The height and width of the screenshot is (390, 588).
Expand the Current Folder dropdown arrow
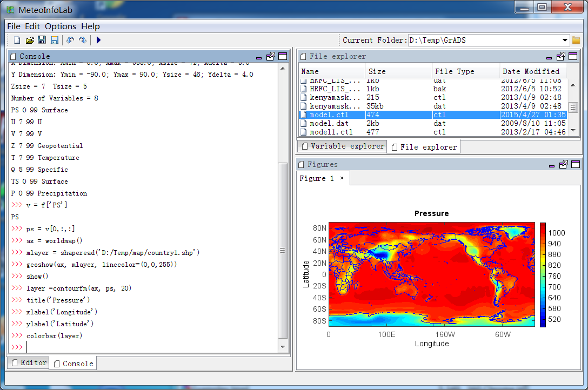565,40
